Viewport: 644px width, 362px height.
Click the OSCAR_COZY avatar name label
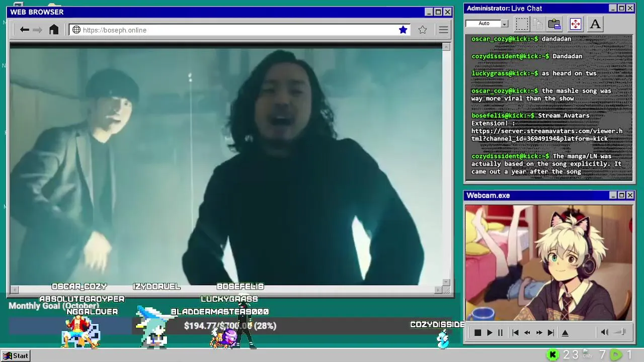click(x=79, y=287)
